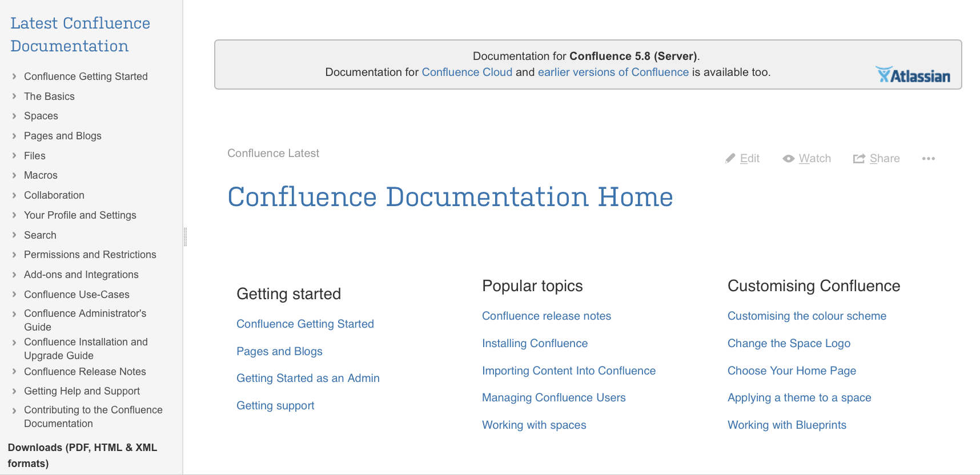980x475 pixels.
Task: Expand The Basics chevron in sidebar
Action: point(14,96)
